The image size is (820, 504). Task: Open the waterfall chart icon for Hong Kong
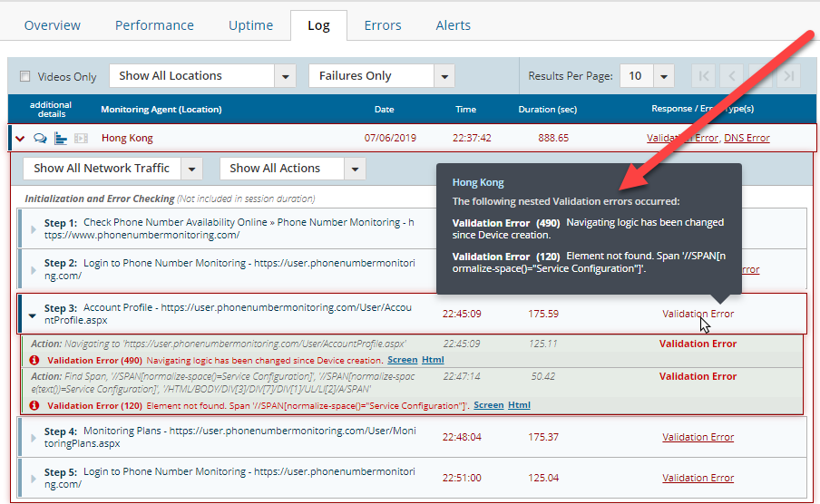coord(61,139)
